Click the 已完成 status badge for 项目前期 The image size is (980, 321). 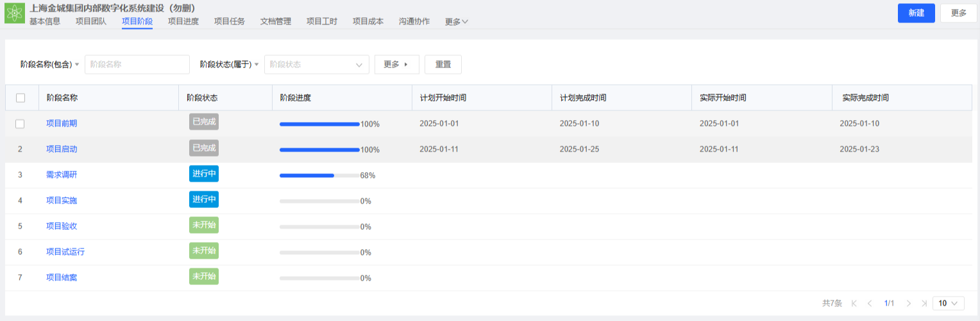coord(204,122)
